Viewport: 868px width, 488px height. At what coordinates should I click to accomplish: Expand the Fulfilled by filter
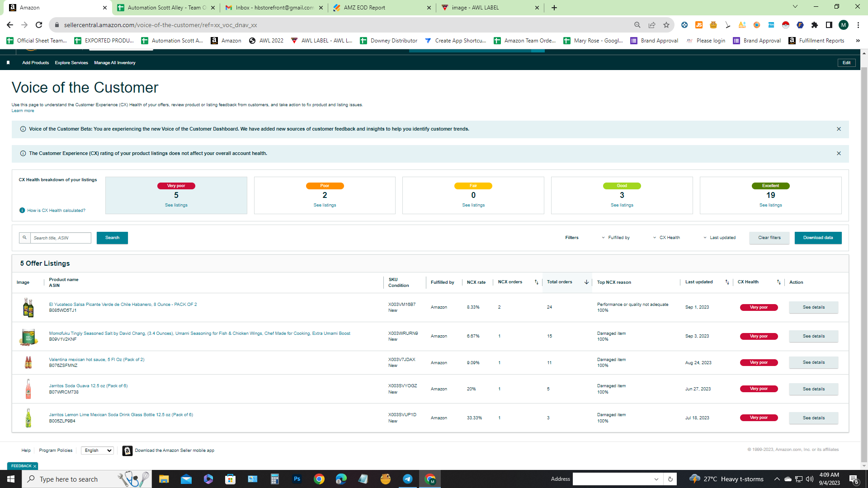[616, 238]
